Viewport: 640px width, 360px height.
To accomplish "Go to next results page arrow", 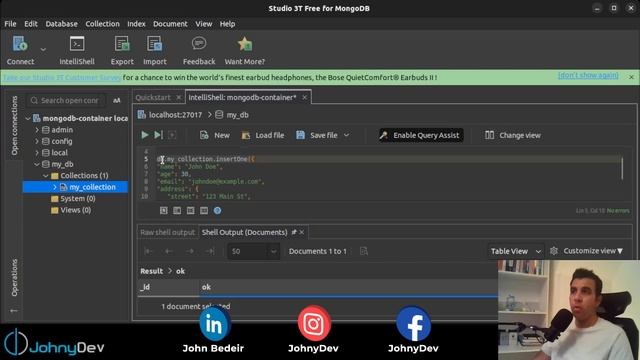I will click(190, 251).
